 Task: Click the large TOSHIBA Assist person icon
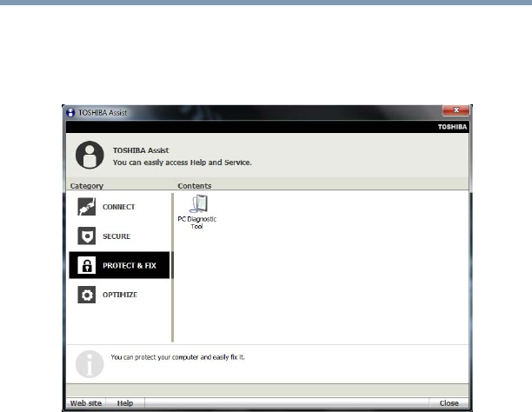[90, 155]
